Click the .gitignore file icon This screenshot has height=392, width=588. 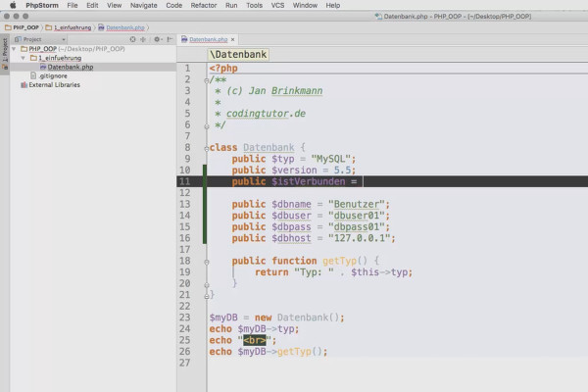click(33, 75)
